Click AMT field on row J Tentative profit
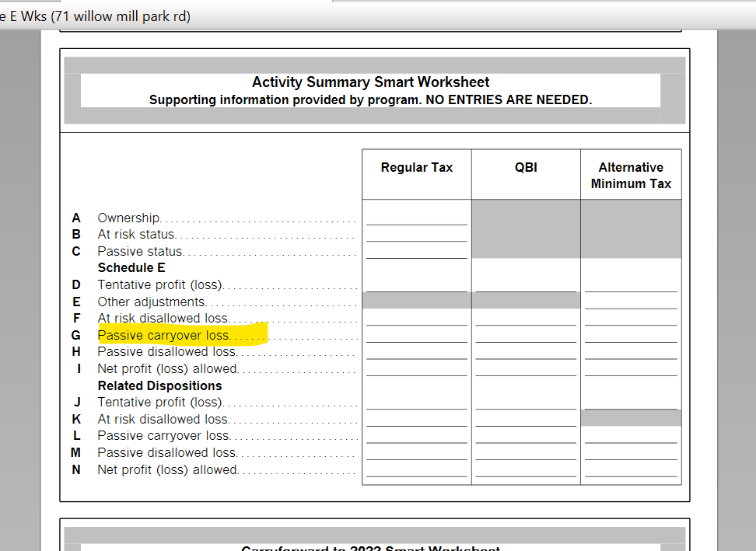The image size is (756, 551). pyautogui.click(x=631, y=402)
